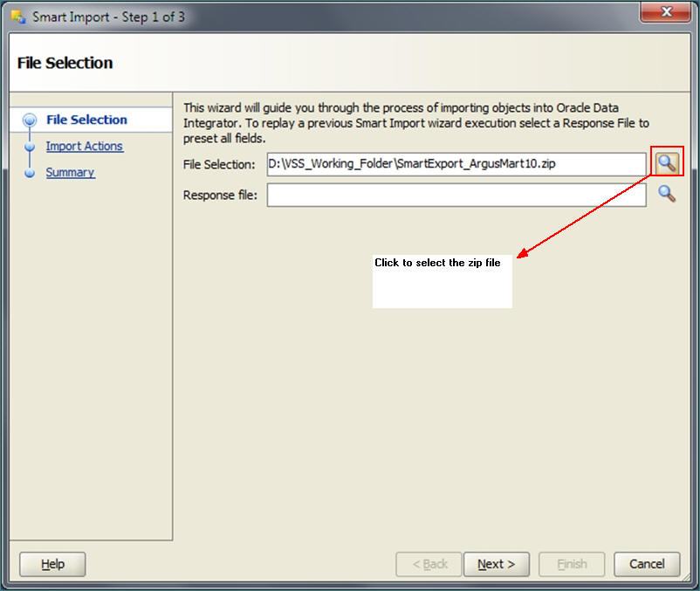Open the Import Actions step link
700x591 pixels.
click(85, 146)
